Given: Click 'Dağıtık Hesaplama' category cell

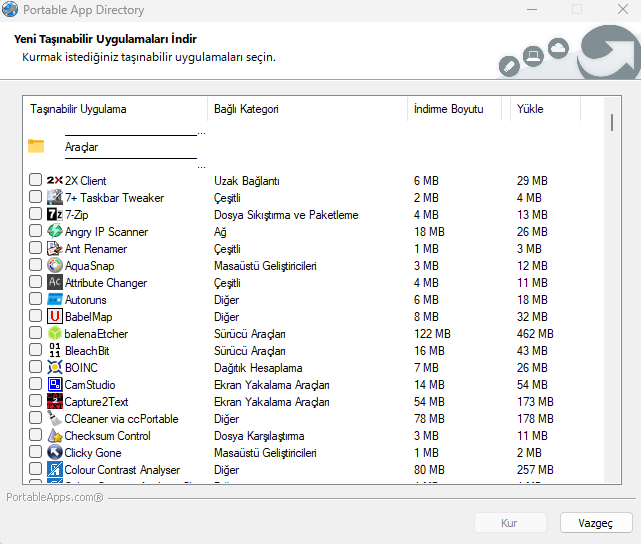Looking at the screenshot, I should click(x=258, y=368).
